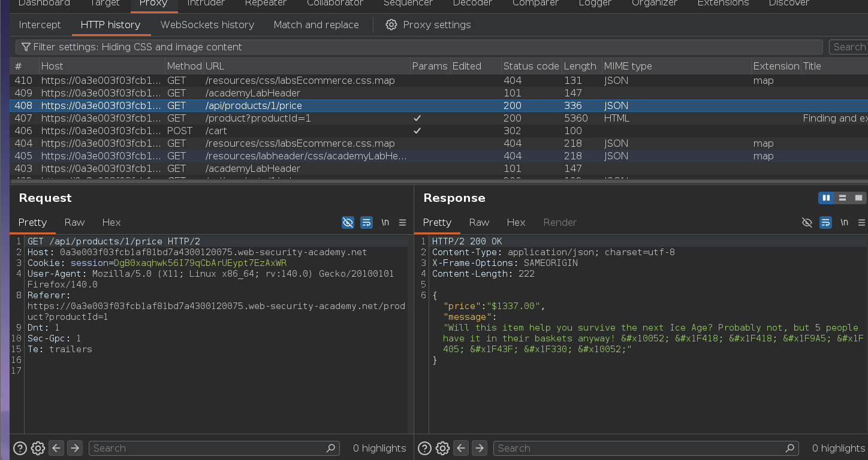Select history row 406 POST /cart

tap(439, 131)
